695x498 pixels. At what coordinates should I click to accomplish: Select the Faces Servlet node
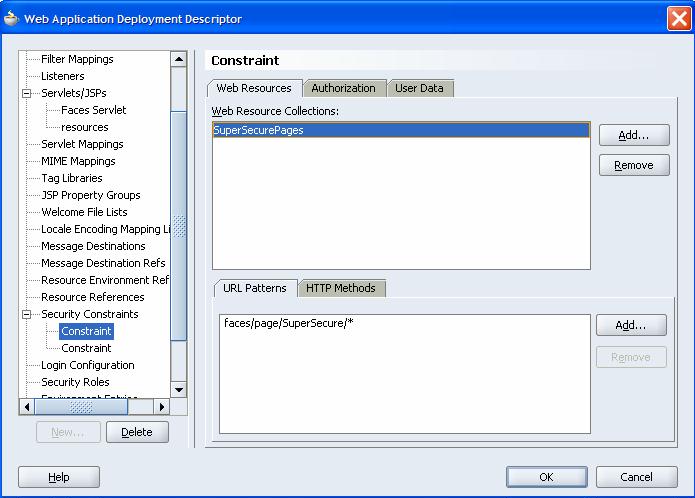click(x=94, y=110)
